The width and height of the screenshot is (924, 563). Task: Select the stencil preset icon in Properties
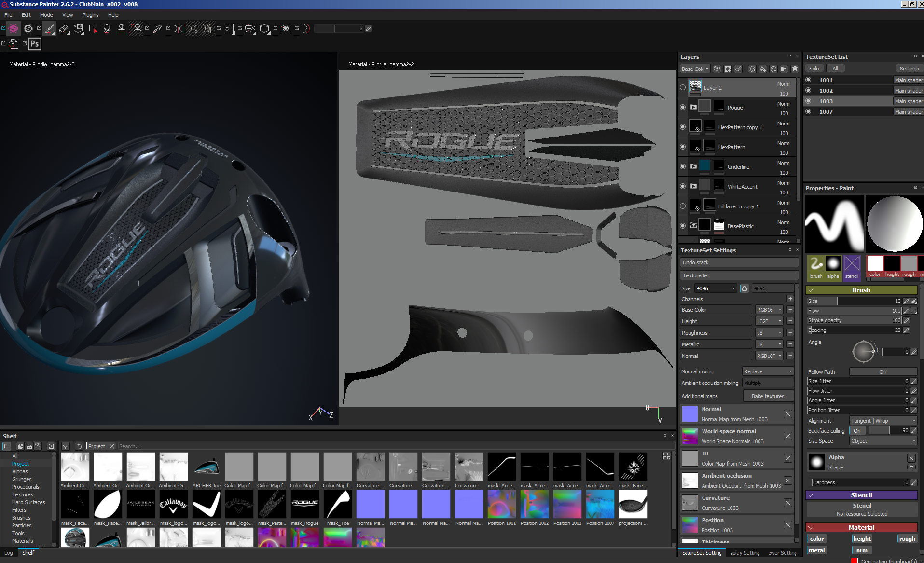point(852,268)
